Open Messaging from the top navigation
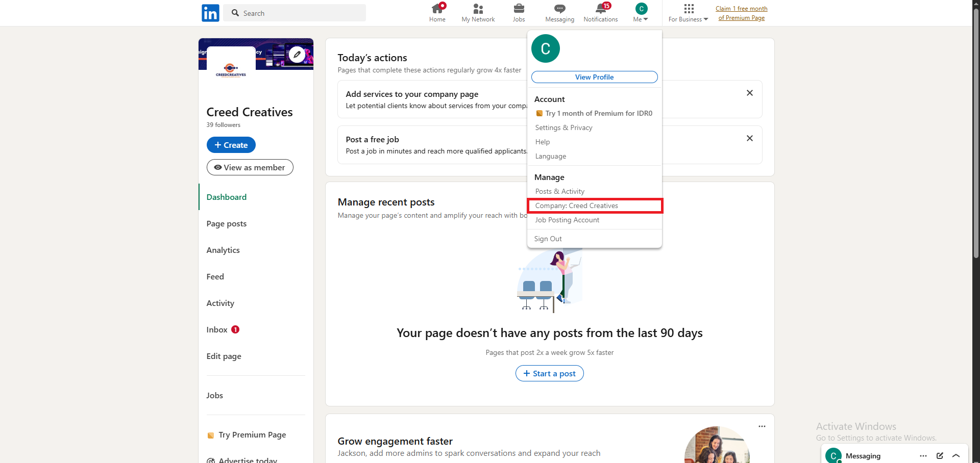980x463 pixels. tap(559, 12)
